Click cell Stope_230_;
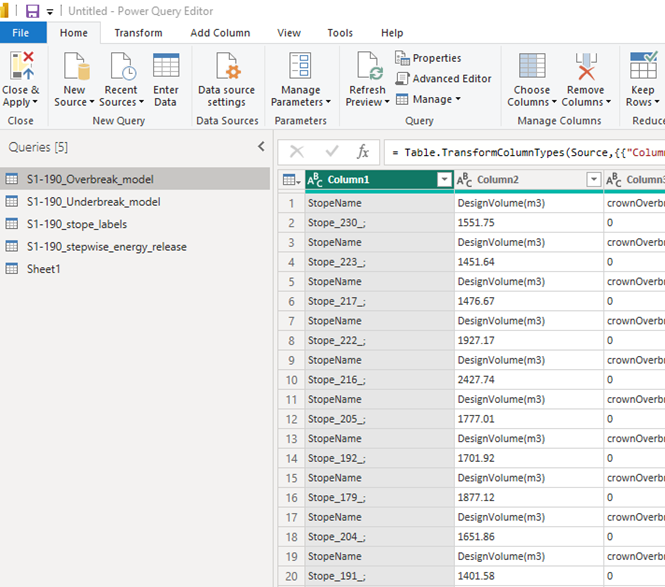Screen dimensions: 665x587 click(379, 223)
